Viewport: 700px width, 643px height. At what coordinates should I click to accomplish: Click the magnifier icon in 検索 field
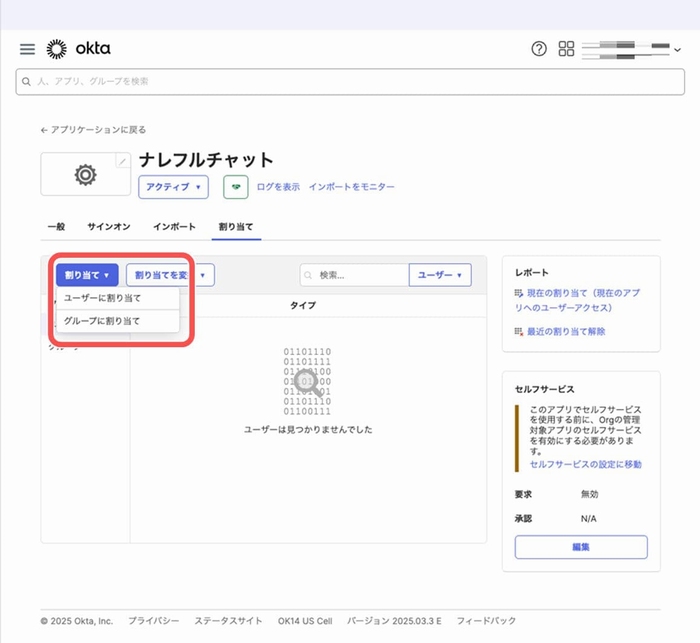(308, 275)
